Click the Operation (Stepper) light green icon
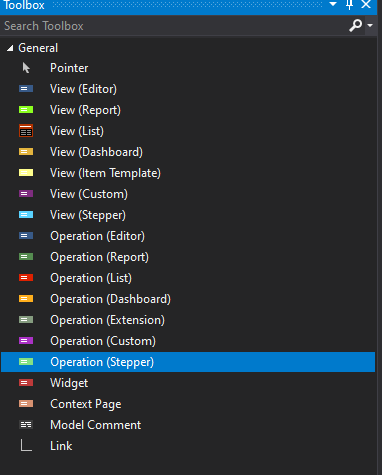 tap(26, 362)
